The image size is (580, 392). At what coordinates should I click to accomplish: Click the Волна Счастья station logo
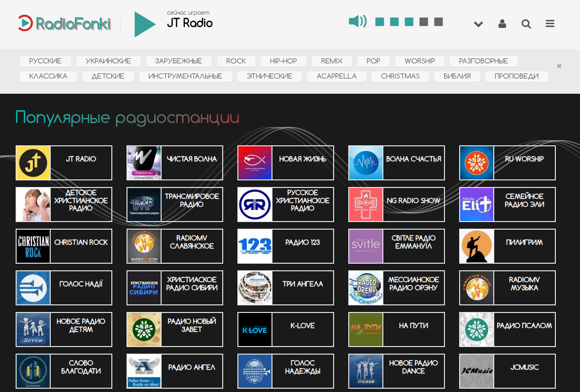[x=366, y=163]
